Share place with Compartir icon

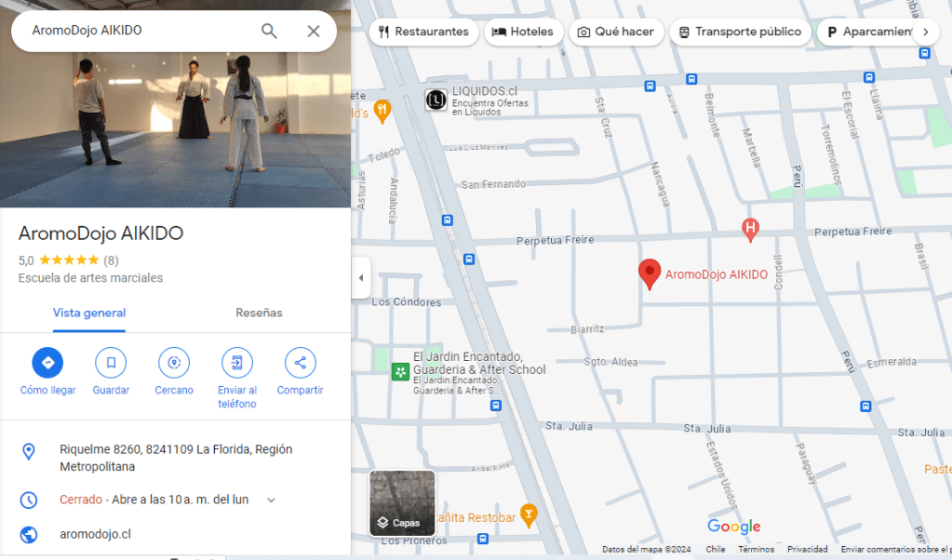pyautogui.click(x=300, y=363)
